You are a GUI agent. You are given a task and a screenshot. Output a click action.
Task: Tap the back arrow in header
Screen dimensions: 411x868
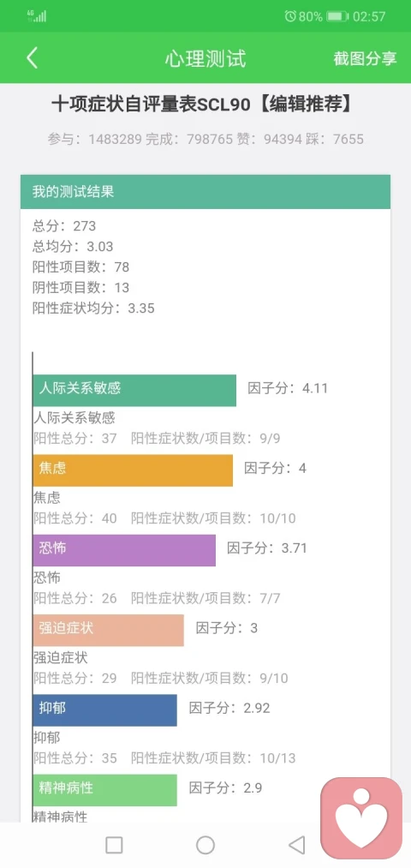pos(32,58)
